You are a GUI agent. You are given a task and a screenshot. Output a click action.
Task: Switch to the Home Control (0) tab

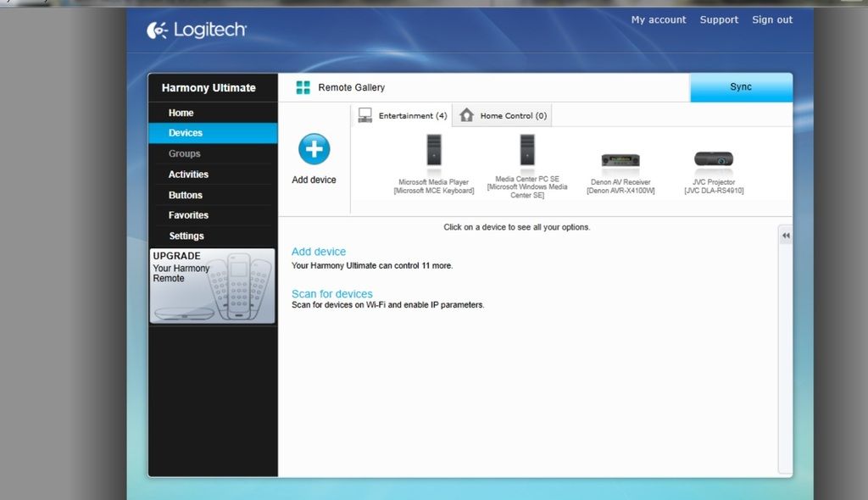point(503,115)
